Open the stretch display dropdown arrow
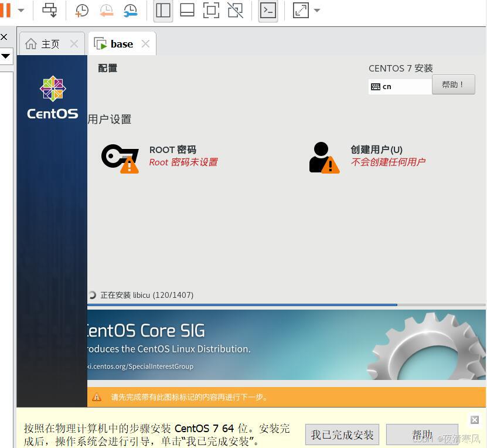Viewport: 487px width, 448px height. (317, 10)
